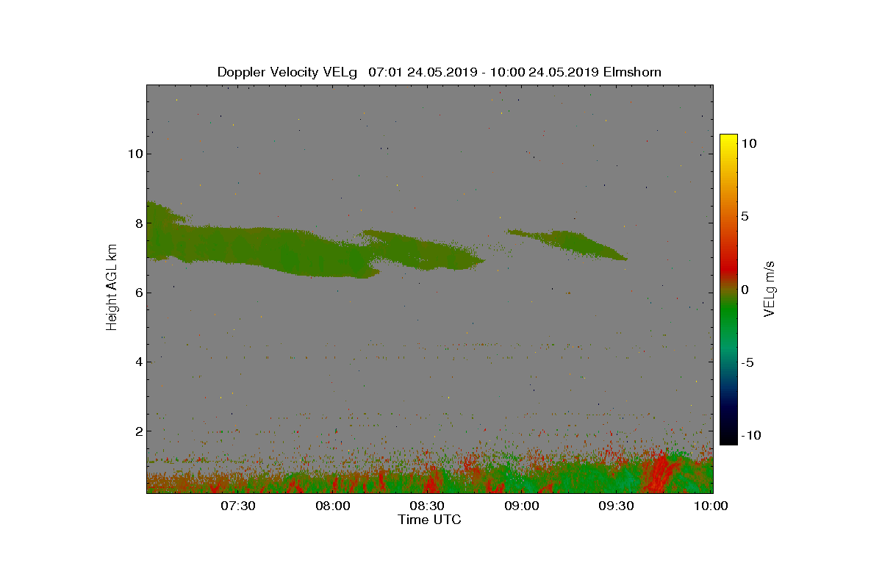Click the 09:00 time tick label
Viewport: 882px width, 588px height.
(522, 506)
